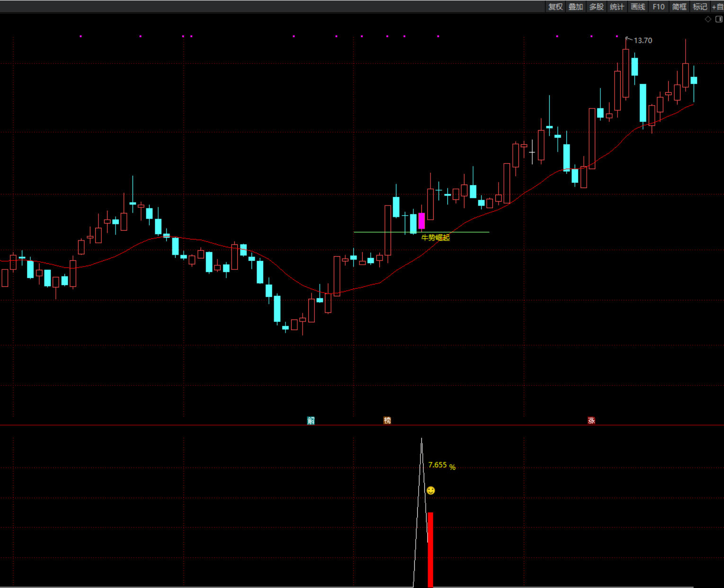Click the diamond icon below the toolbar
This screenshot has width=724, height=588.
coord(708,19)
